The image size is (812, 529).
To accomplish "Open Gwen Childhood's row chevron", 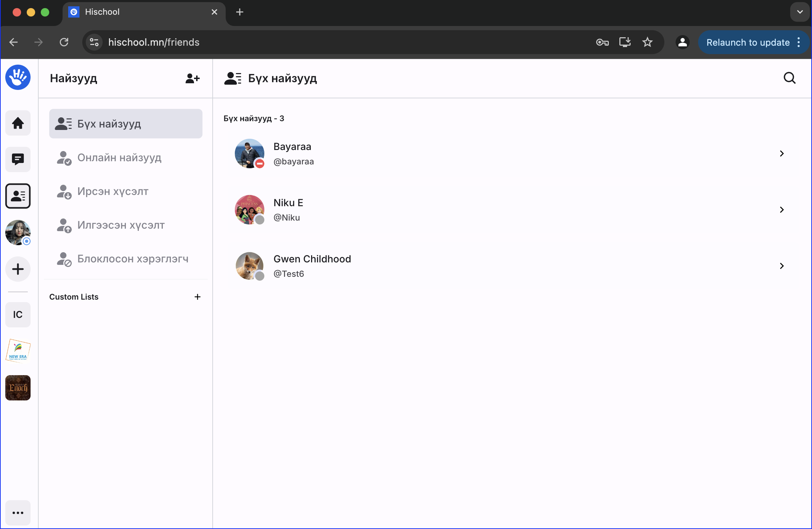I will click(782, 266).
